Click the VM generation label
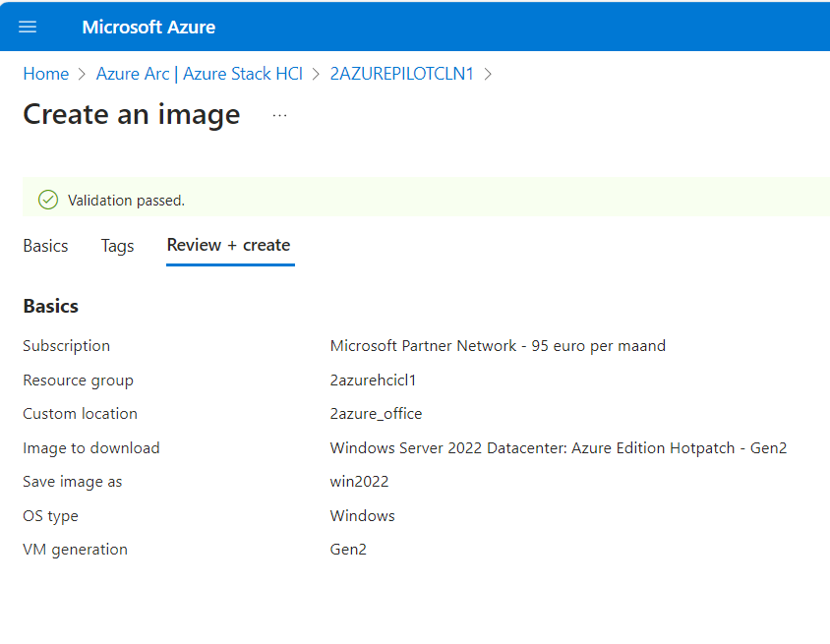 point(75,550)
